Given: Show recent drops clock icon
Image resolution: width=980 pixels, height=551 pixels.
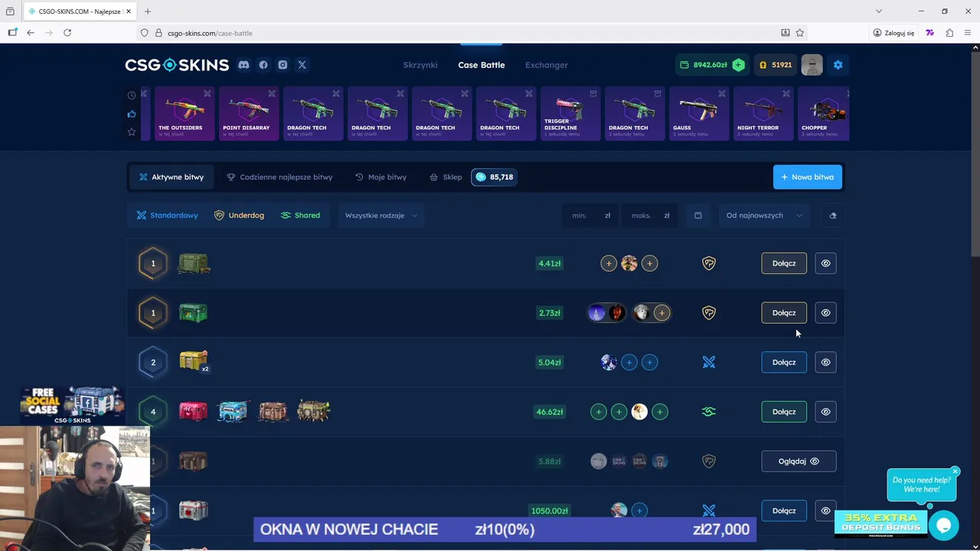Looking at the screenshot, I should [x=132, y=96].
